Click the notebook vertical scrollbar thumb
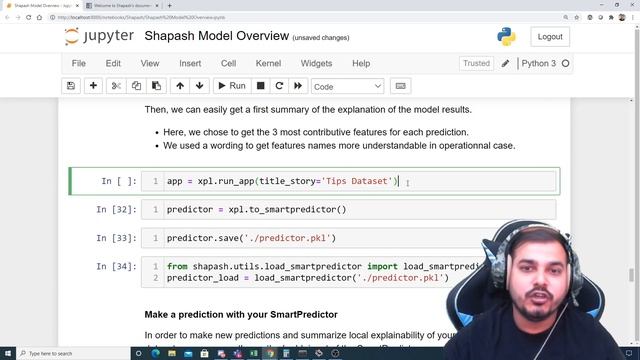 tap(631, 275)
